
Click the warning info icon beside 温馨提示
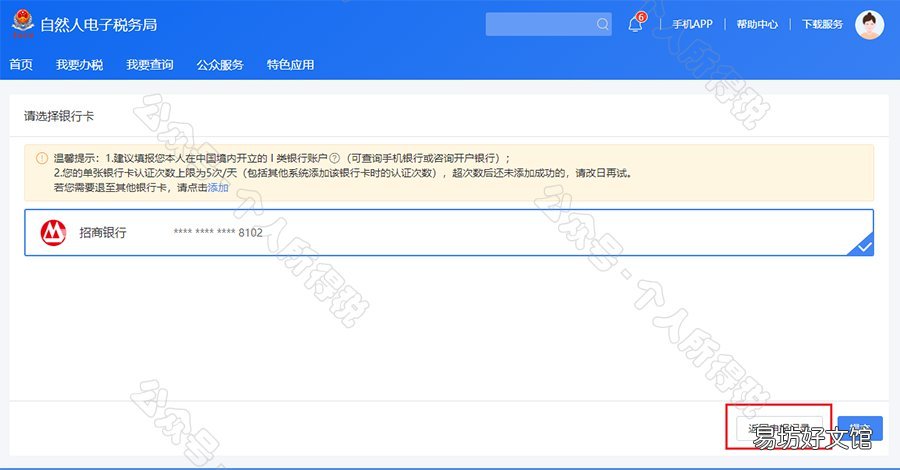point(42,158)
